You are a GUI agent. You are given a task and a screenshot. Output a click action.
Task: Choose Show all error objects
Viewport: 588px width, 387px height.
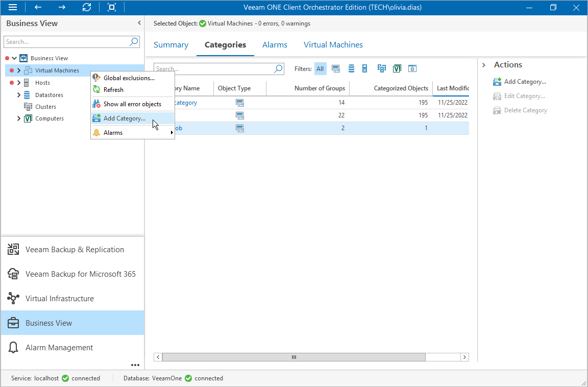click(x=133, y=104)
